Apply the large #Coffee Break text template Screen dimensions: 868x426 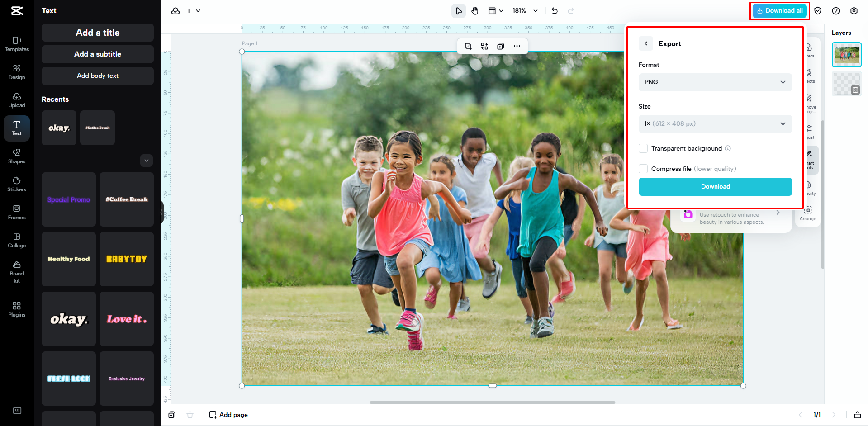[127, 199]
